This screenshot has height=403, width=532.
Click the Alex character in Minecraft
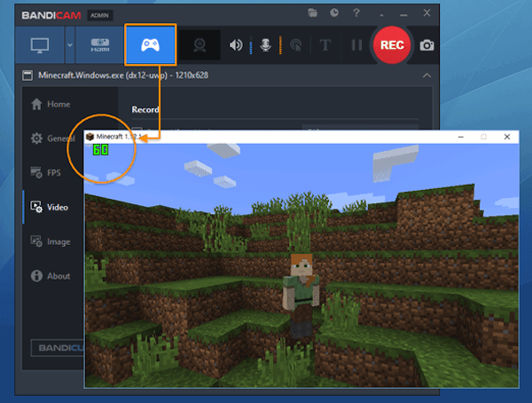coord(301,296)
